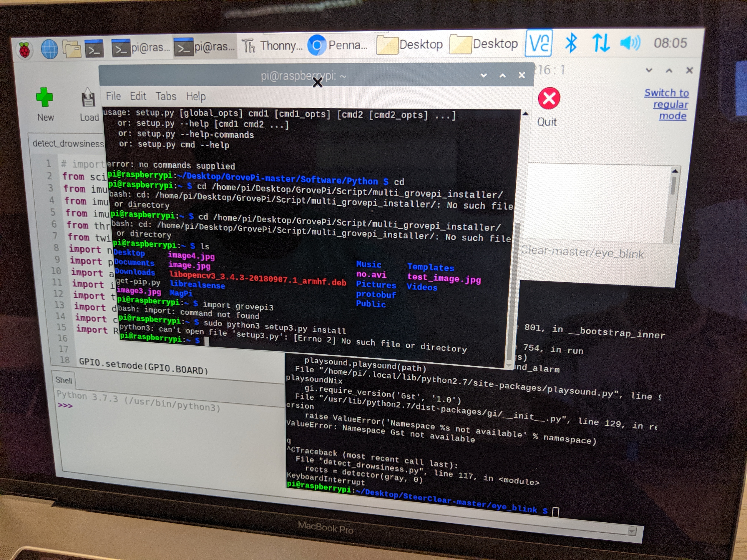Launch the web browser globe icon

[x=49, y=49]
